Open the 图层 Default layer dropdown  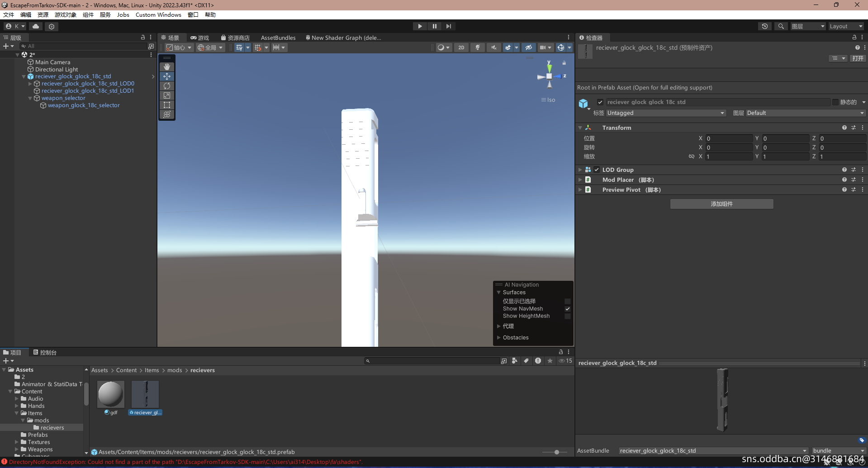[806, 113]
